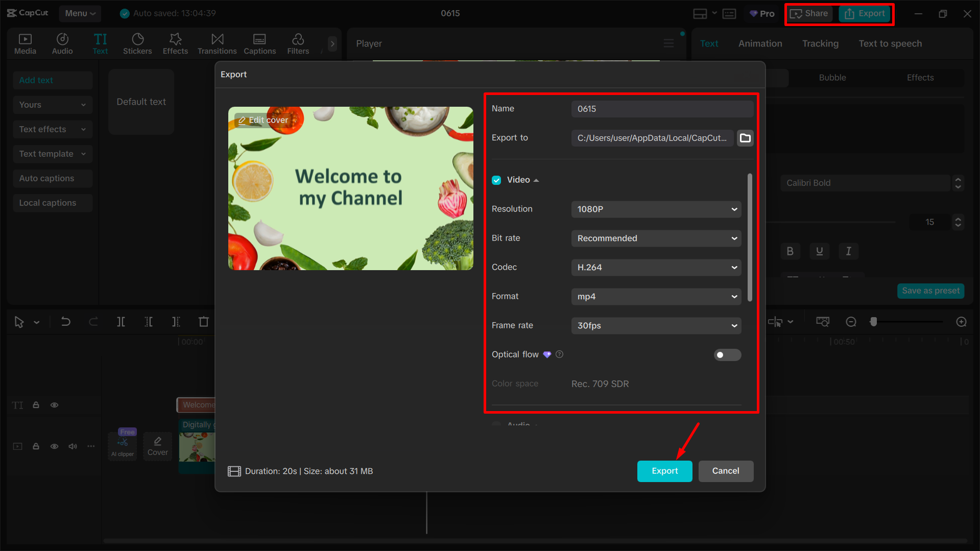980x551 pixels.
Task: Open the Resolution dropdown
Action: click(656, 209)
